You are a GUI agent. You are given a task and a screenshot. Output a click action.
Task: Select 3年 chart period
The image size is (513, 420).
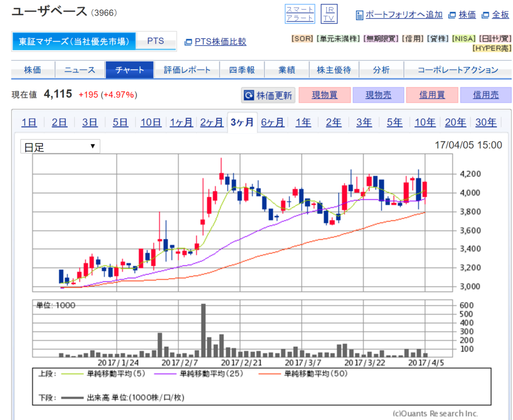click(x=364, y=122)
